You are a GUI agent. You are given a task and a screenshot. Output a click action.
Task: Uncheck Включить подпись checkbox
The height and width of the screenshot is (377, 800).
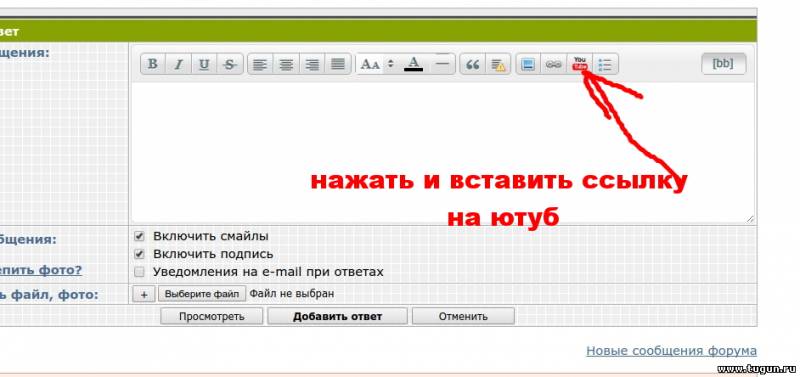(x=139, y=254)
